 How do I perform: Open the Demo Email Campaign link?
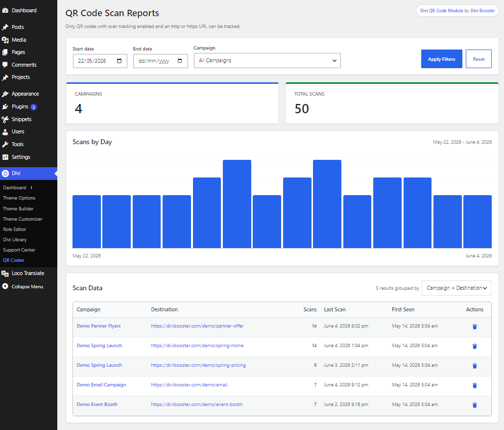coord(101,385)
